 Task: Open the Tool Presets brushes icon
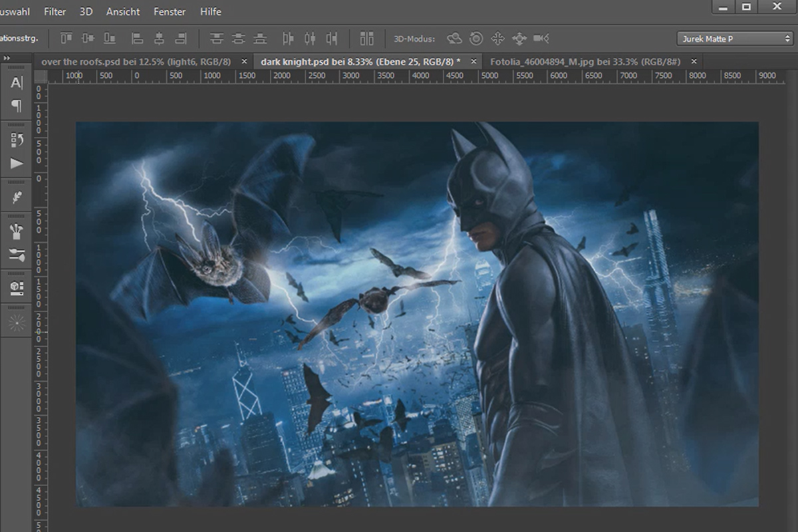17,254
